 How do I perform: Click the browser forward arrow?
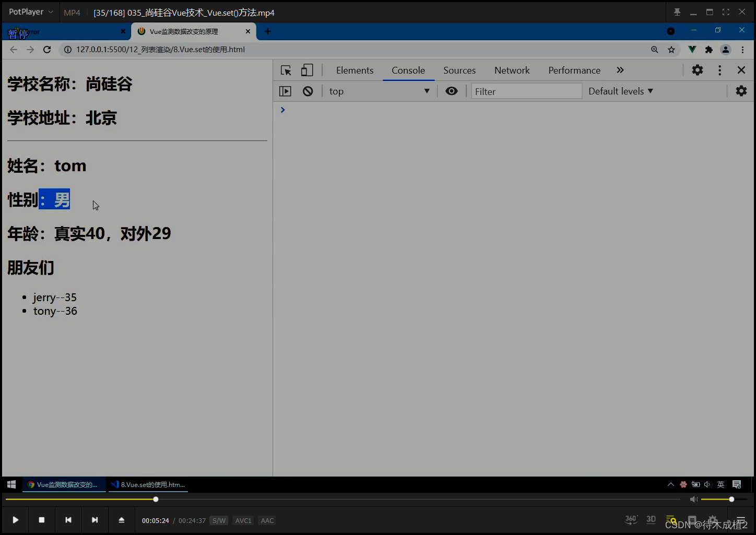pos(30,50)
